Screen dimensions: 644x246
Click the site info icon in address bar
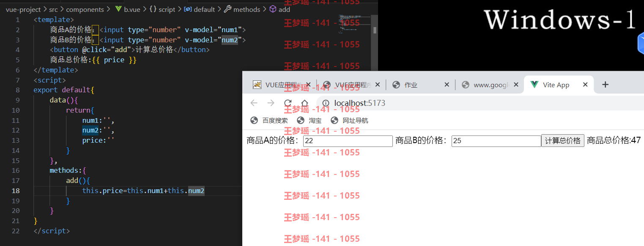click(326, 103)
